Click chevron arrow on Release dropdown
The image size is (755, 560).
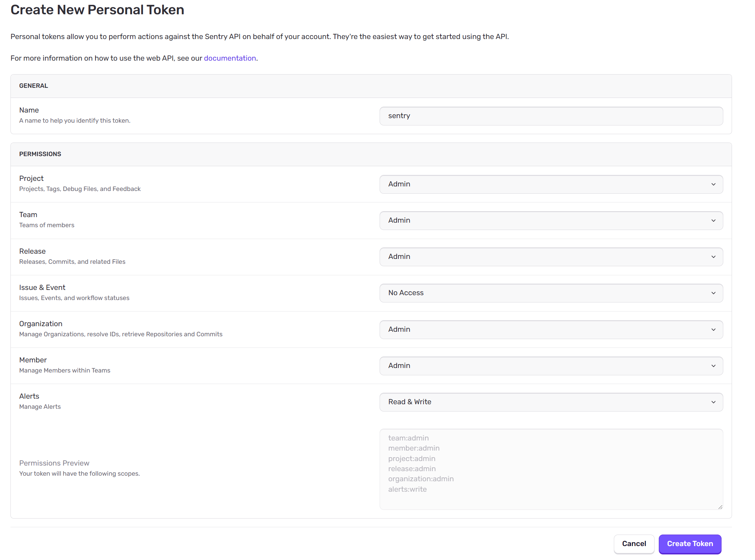coord(713,257)
